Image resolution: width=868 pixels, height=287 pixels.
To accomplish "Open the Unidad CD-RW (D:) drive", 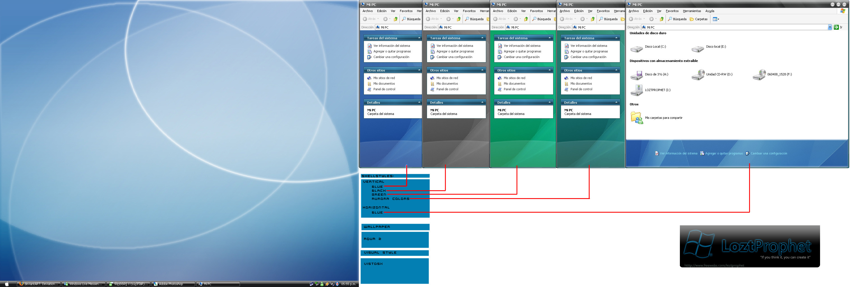I will [698, 75].
